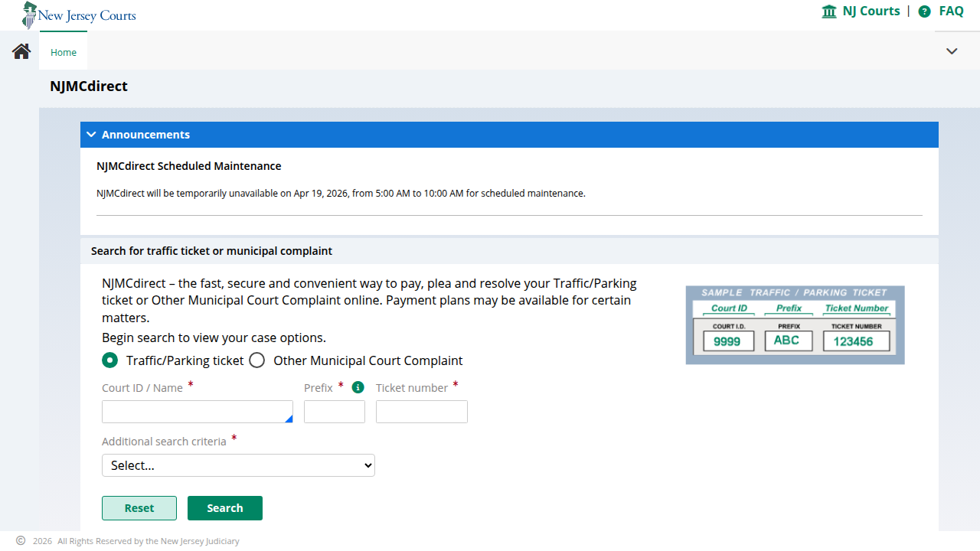
Task: Click the NJ Courts building icon in the header
Action: [828, 11]
